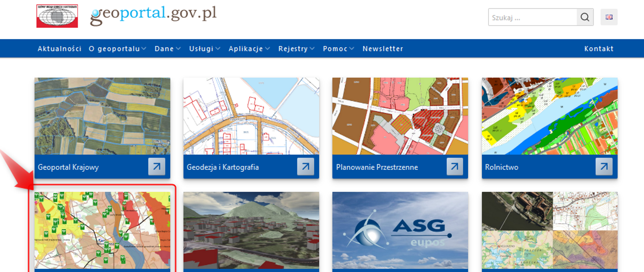Screen dimensions: 644x272
Task: Expand the Aplikacje dropdown menu
Action: (249, 49)
